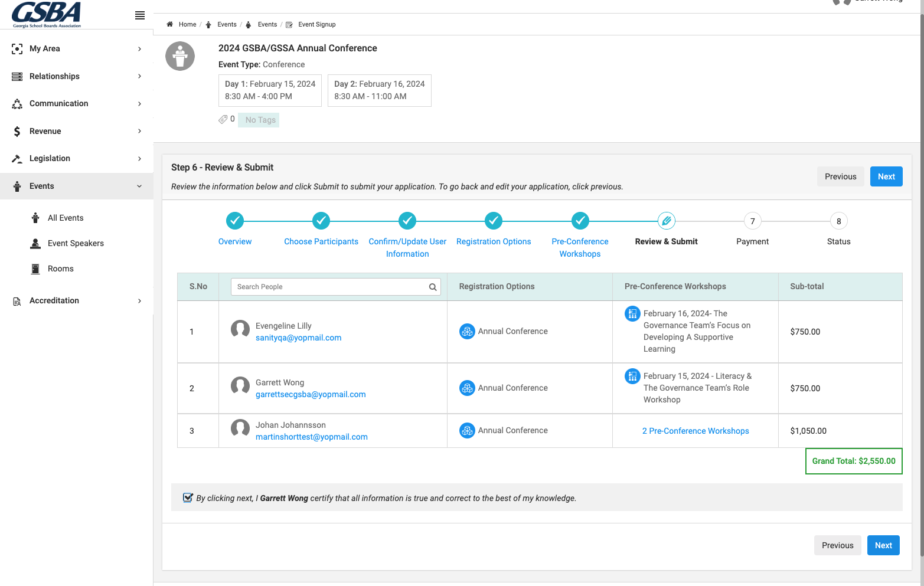Expand the My Area menu chevron
The image size is (924, 586).
139,49
